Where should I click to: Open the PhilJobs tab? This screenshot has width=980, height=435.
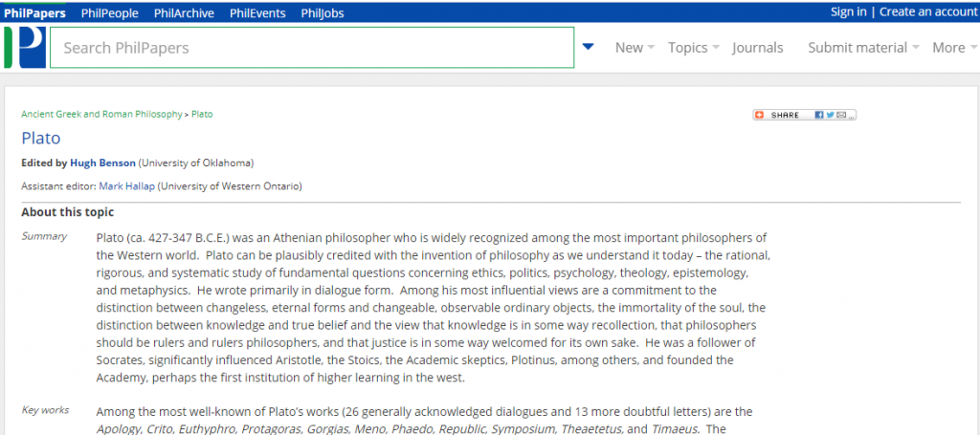pyautogui.click(x=323, y=12)
